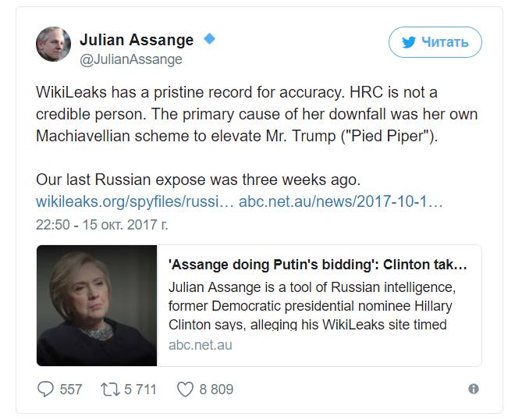Click the 557 replies count
Screen dimensions: 515x420
[70, 389]
